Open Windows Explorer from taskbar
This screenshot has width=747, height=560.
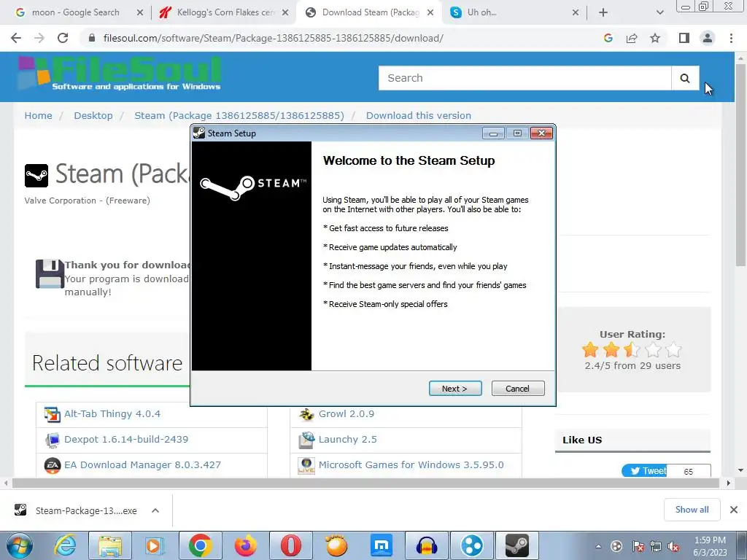[110, 545]
